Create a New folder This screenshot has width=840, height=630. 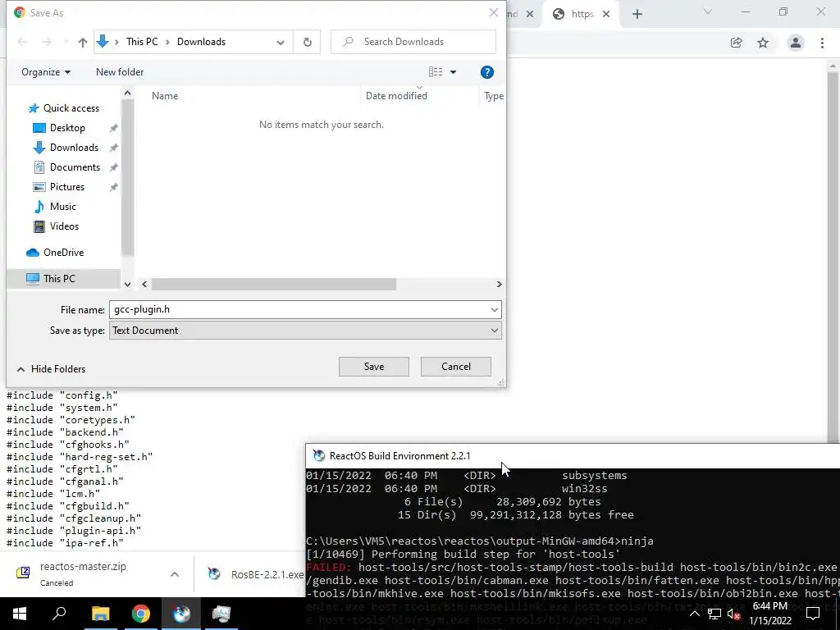[120, 72]
